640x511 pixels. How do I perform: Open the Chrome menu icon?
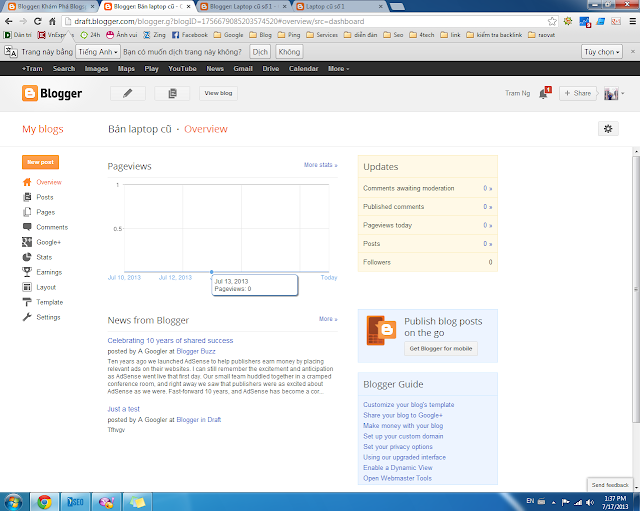click(x=632, y=21)
